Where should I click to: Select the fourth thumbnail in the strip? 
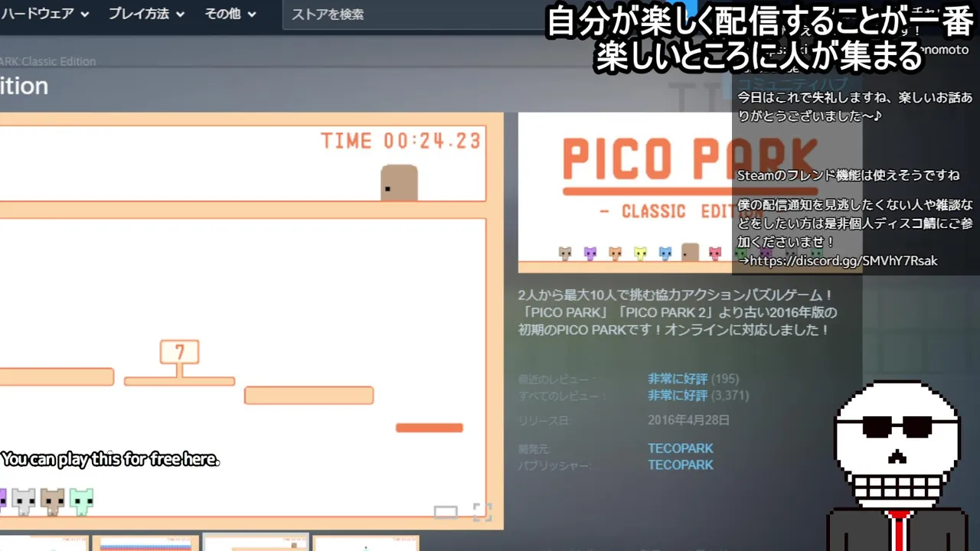click(366, 543)
